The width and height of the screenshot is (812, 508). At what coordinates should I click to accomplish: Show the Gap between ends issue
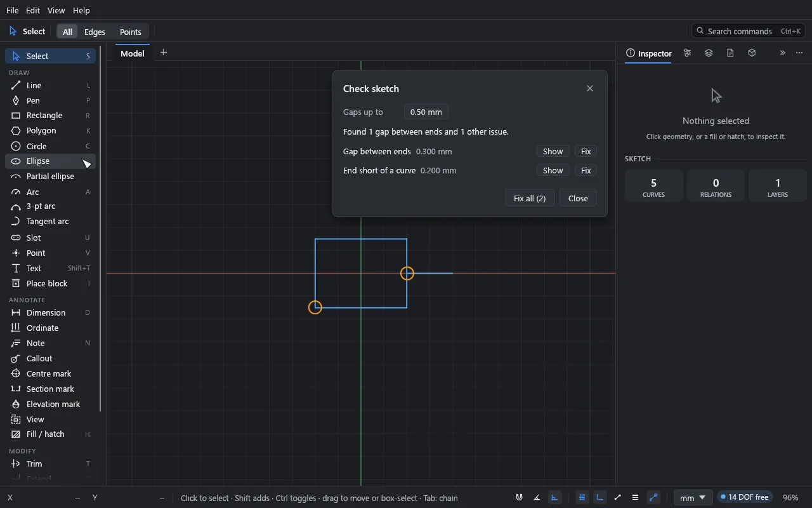click(553, 152)
